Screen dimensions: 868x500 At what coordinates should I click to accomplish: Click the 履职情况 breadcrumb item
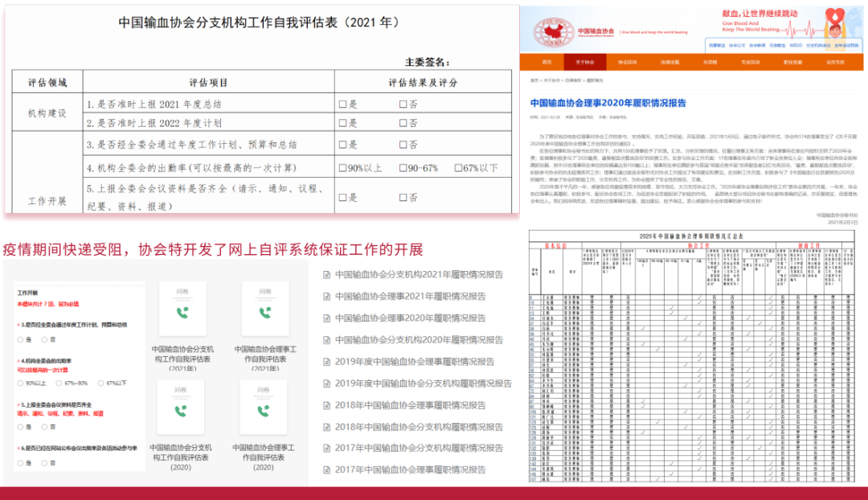click(x=594, y=80)
